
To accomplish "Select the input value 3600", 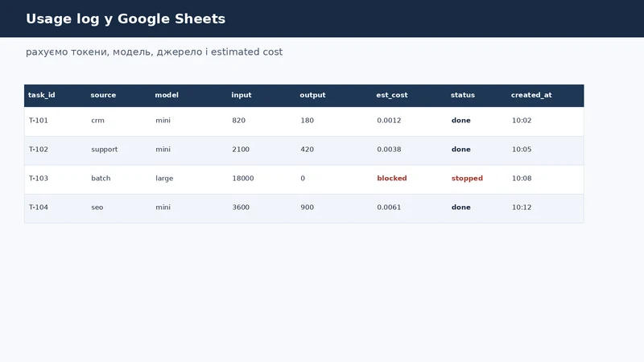I will (x=241, y=208).
